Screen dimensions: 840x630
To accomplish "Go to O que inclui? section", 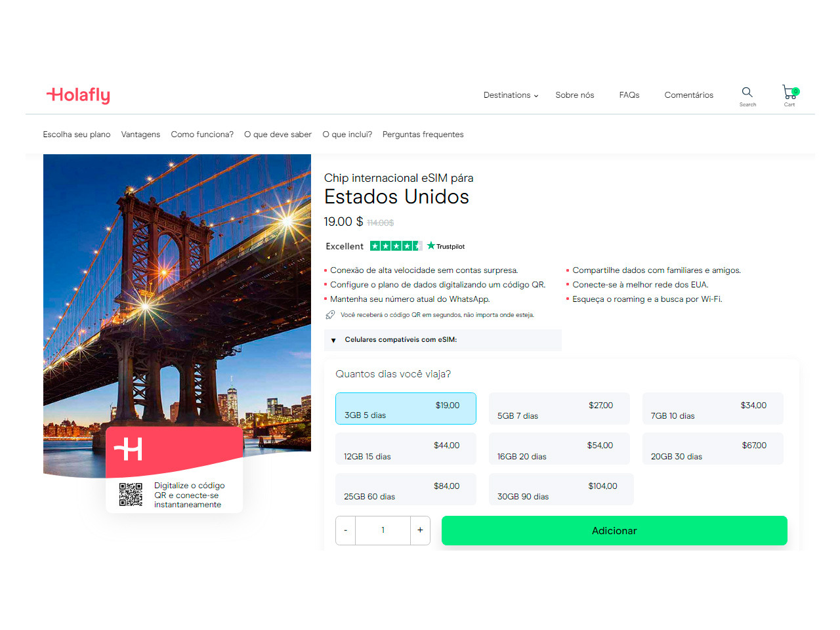I will [x=347, y=135].
